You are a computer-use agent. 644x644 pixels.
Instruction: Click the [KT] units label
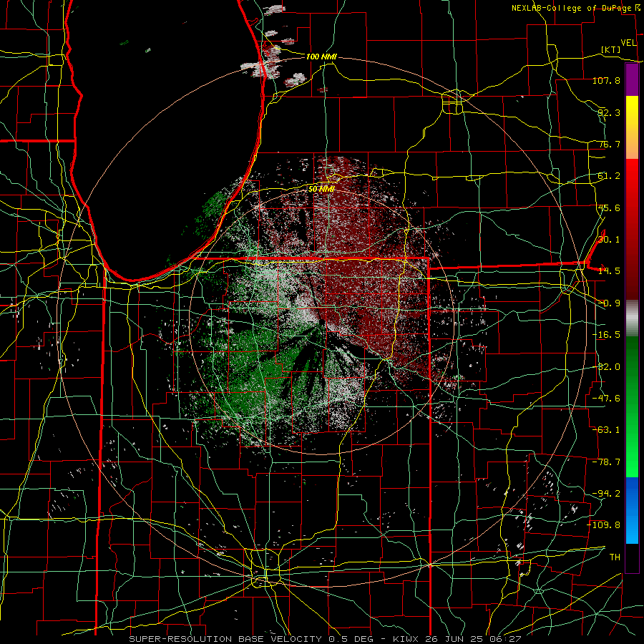[611, 49]
